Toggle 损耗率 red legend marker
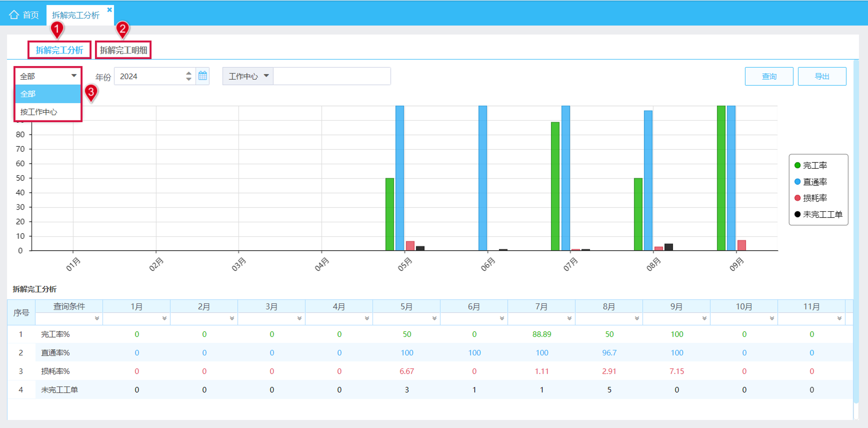This screenshot has width=868, height=428. tap(797, 198)
